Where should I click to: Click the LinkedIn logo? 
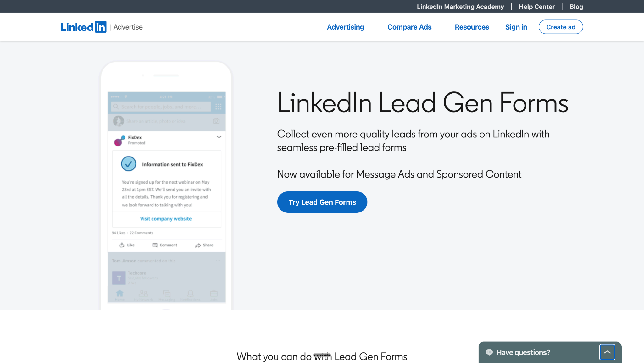point(83,27)
